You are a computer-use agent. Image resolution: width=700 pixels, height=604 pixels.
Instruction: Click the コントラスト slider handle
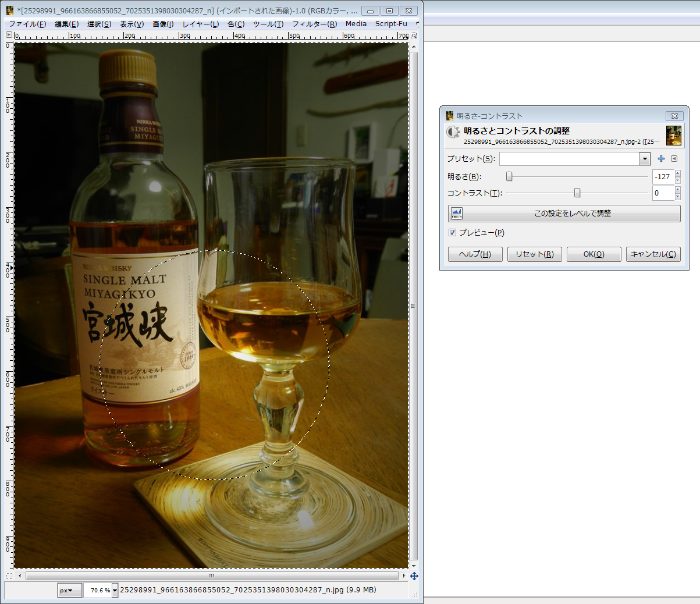point(577,193)
